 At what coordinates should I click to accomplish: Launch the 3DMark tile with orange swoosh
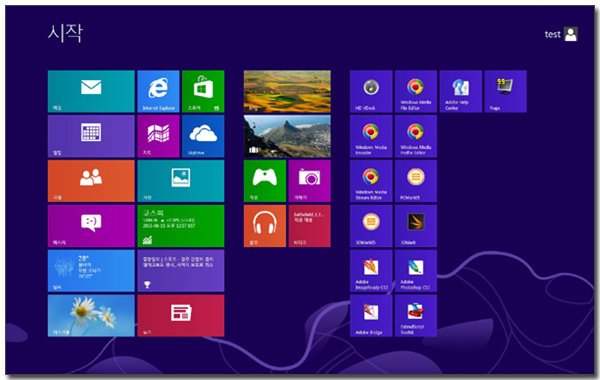pos(416,226)
